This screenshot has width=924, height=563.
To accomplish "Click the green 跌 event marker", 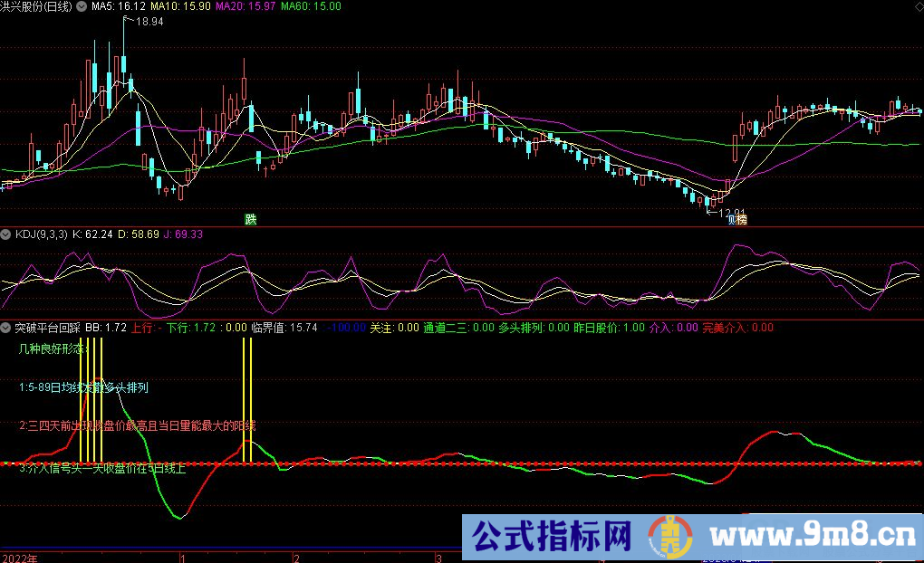I will click(250, 220).
